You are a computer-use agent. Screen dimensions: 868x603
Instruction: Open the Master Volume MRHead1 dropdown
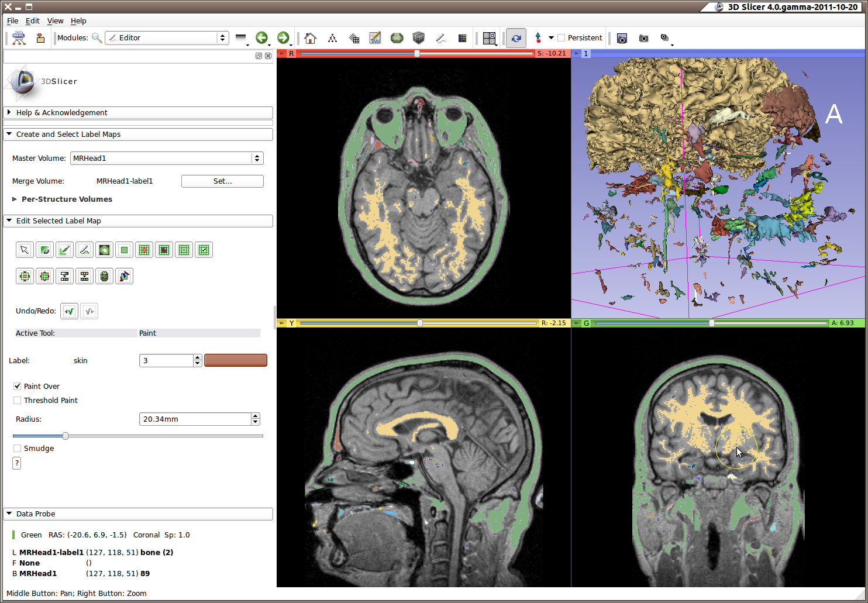tap(167, 158)
